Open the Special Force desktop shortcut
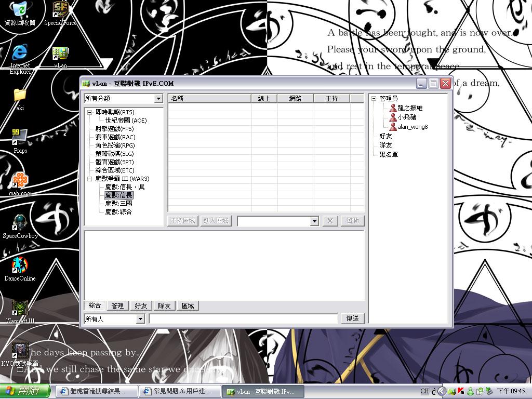This screenshot has height=399, width=532. click(x=60, y=13)
